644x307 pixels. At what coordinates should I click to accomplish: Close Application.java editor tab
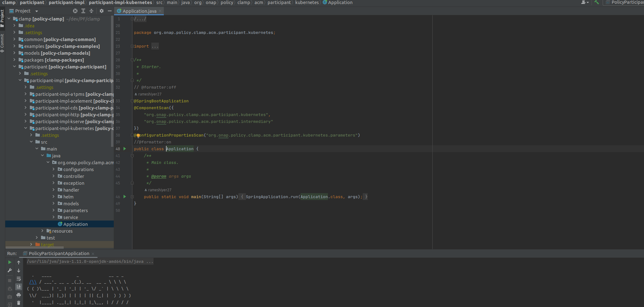160,11
